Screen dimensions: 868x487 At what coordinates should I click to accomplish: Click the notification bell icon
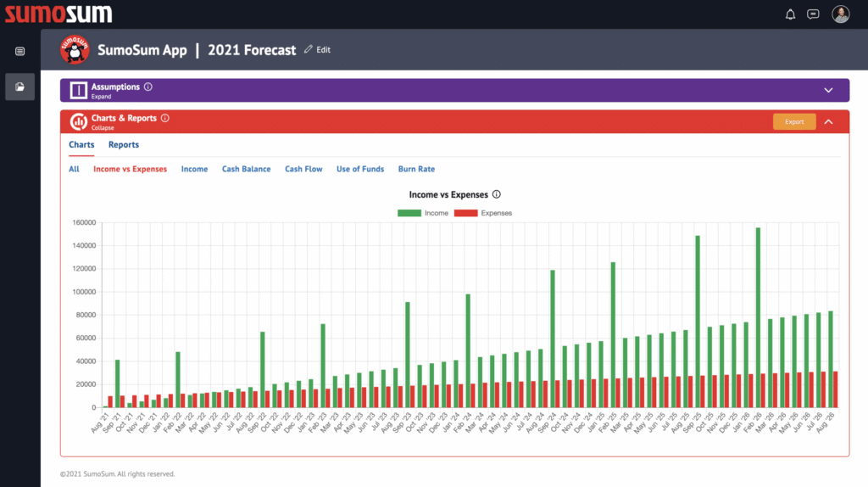coord(790,14)
